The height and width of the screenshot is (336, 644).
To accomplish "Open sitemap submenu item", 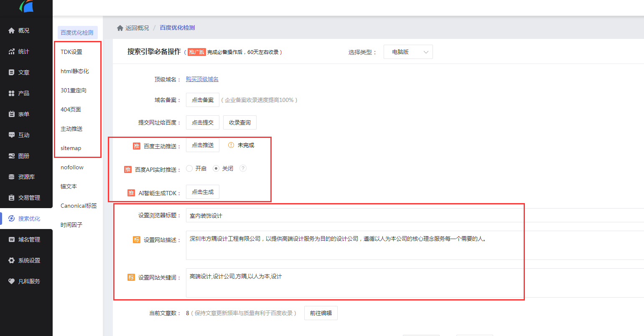I will 71,148.
